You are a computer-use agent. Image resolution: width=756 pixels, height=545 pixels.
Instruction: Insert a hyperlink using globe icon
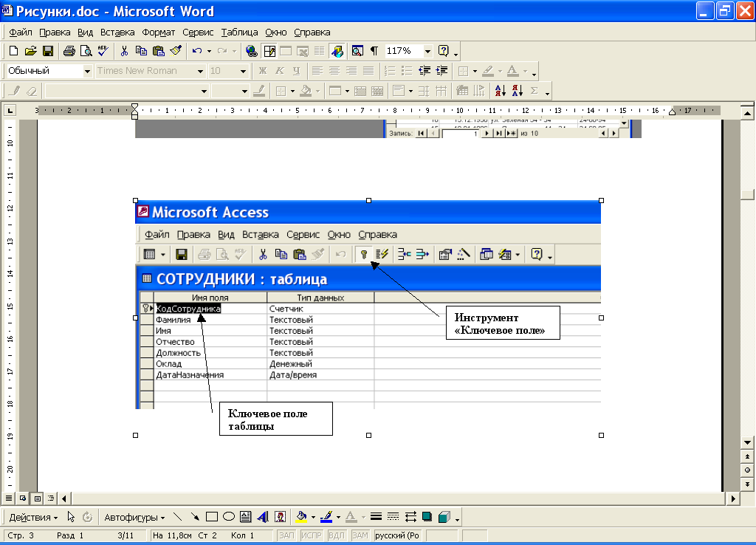pos(251,51)
